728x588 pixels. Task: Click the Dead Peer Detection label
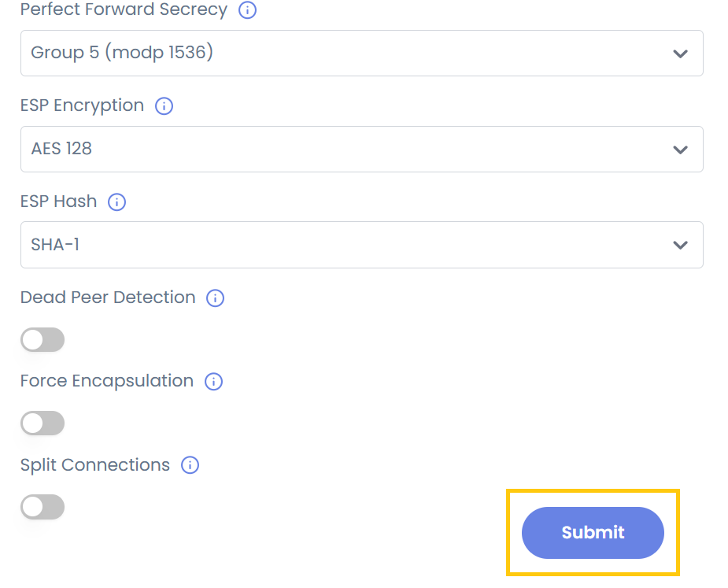[108, 298]
